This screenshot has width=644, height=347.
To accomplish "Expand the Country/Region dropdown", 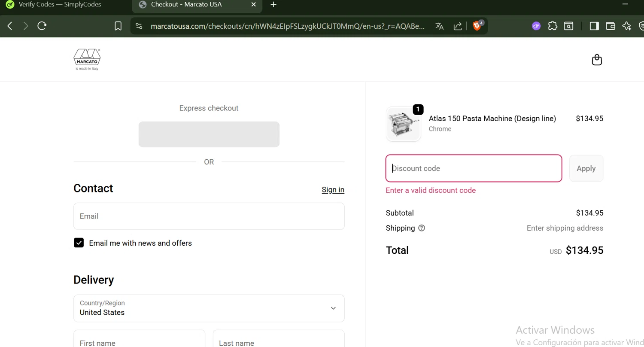I will tap(209, 308).
